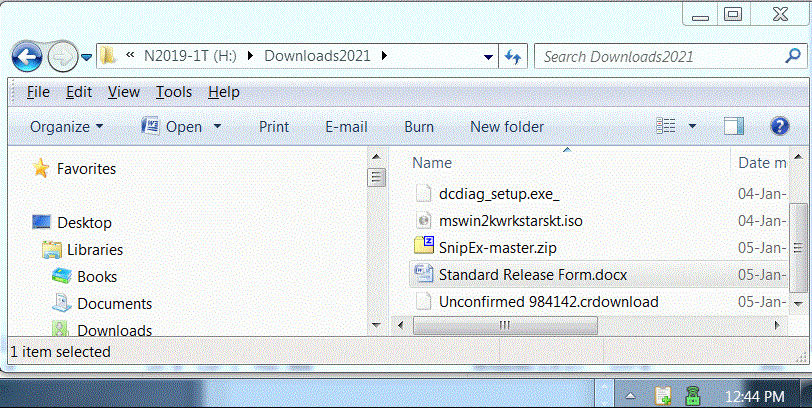
Task: Select Downloads2021 in address path
Action: pyautogui.click(x=317, y=56)
